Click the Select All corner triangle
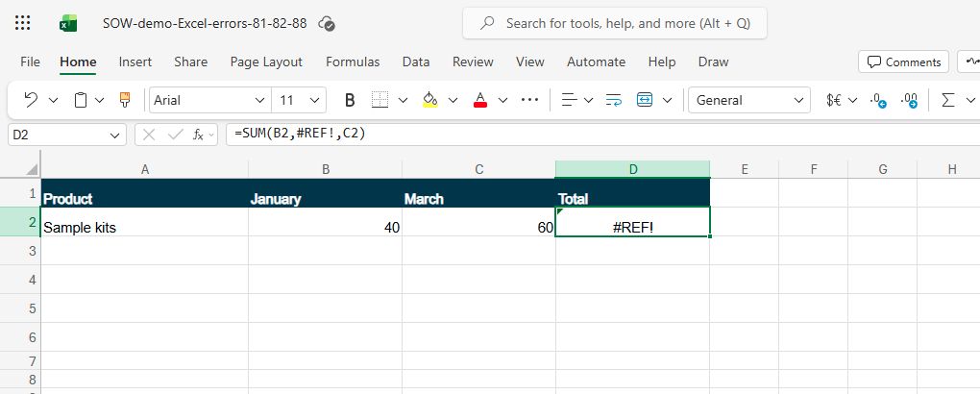980x394 pixels. coord(32,169)
